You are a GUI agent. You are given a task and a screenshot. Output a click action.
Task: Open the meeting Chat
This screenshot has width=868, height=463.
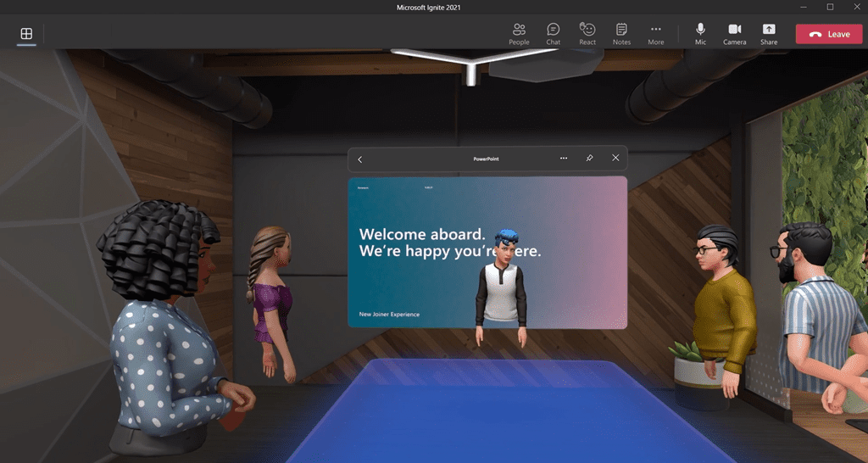tap(553, 34)
